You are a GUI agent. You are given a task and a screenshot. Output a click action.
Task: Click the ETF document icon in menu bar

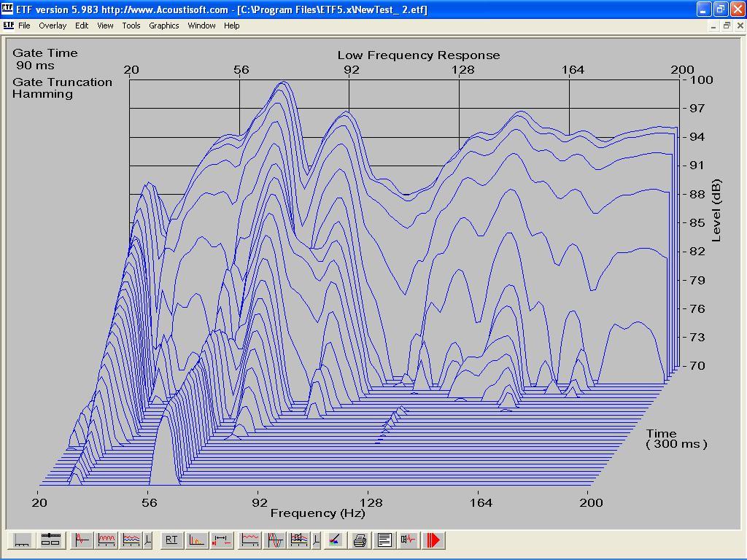click(9, 26)
